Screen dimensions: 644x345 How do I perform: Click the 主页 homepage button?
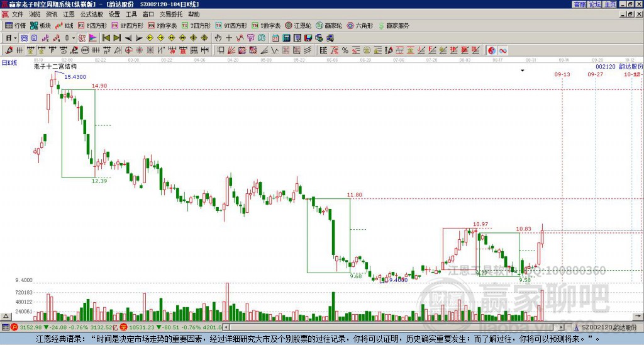pos(609,4)
